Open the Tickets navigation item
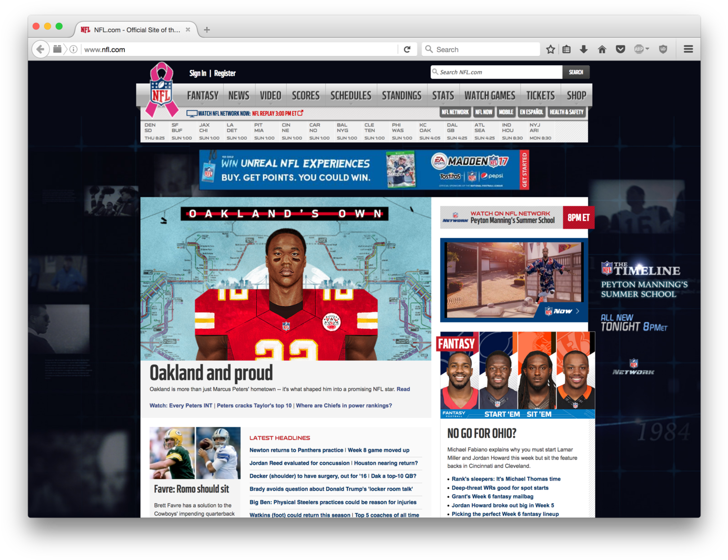Viewport: 728px width, 560px height. 541,96
